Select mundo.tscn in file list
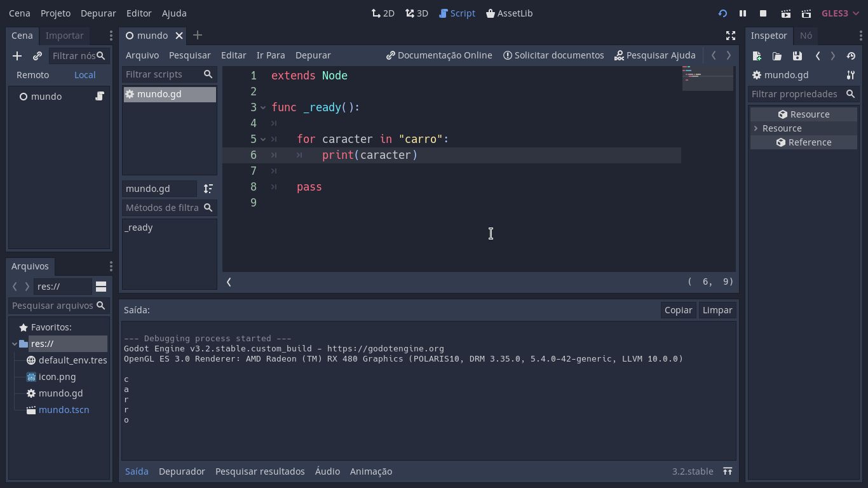Image resolution: width=868 pixels, height=488 pixels. [x=64, y=410]
